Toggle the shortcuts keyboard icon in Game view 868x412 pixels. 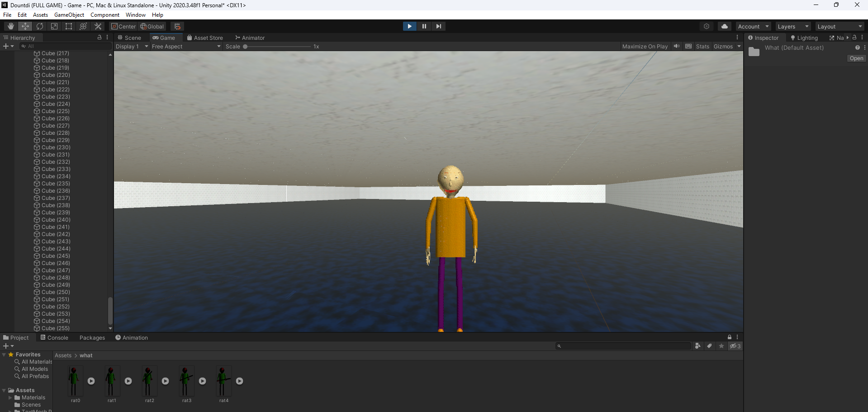(688, 46)
